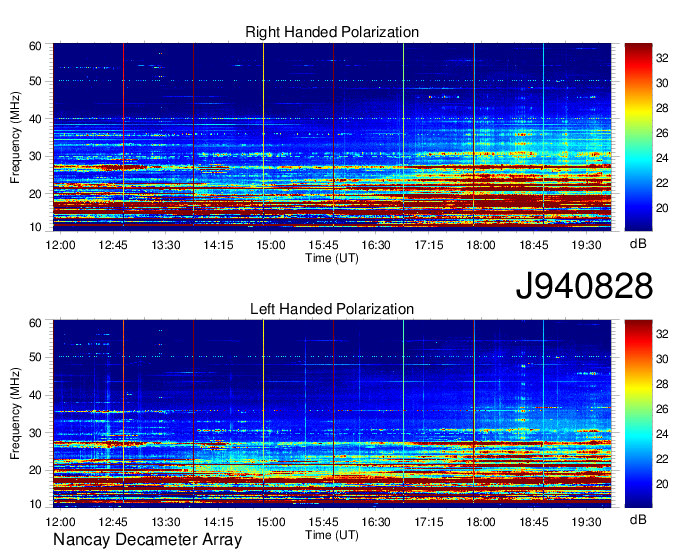Image resolution: width=680 pixels, height=552 pixels.
Task: Click the 10 MHz tick of the upper plot
Action: click(x=35, y=227)
